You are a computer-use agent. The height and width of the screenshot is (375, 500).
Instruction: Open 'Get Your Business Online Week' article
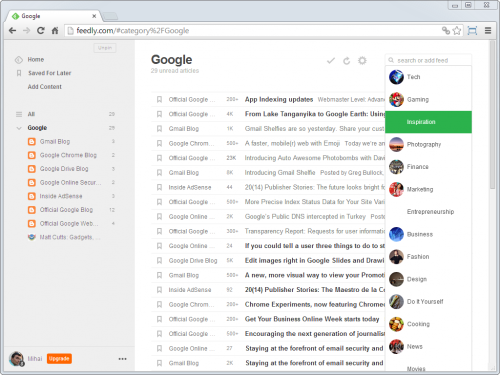[x=312, y=319]
